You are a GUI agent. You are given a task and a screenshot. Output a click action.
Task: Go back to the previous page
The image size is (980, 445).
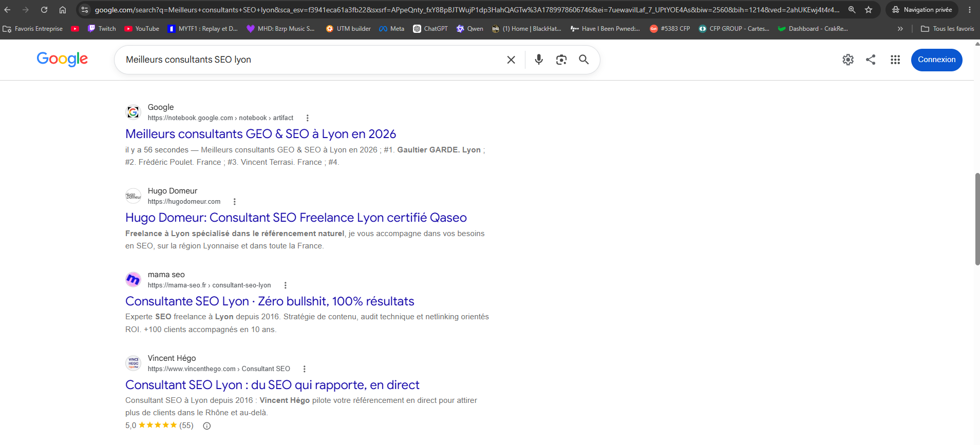7,10
